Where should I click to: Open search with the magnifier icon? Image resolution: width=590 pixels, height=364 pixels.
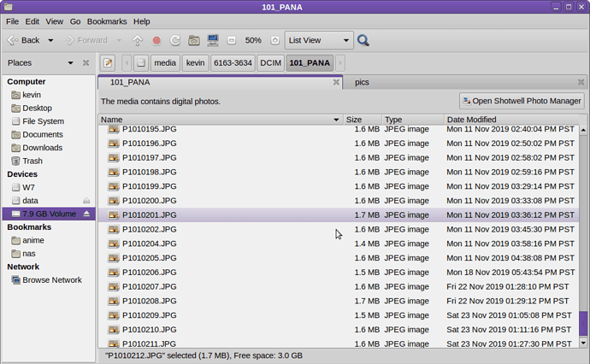pos(363,40)
